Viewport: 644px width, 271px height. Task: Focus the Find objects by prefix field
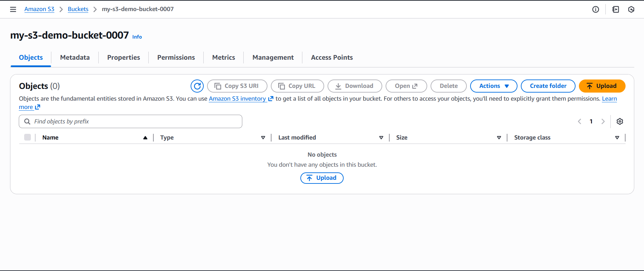tap(131, 121)
